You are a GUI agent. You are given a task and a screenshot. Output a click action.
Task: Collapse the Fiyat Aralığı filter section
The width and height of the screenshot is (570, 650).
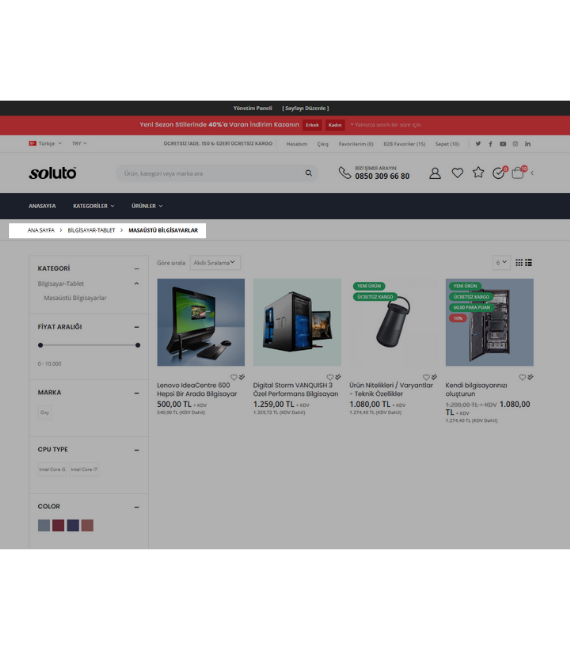(x=137, y=327)
